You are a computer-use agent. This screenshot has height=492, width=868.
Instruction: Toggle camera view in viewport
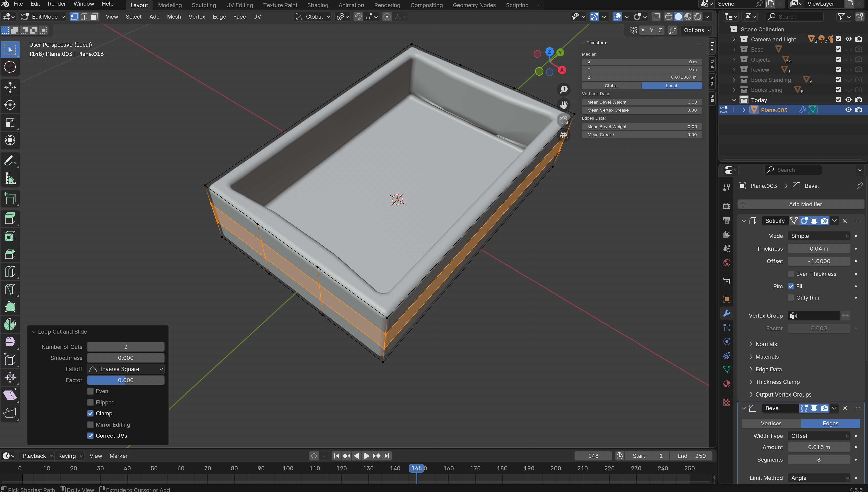(x=564, y=120)
